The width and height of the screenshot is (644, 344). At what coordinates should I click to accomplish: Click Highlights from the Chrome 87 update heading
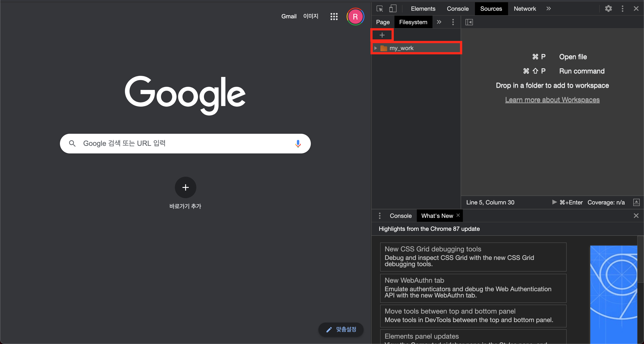[429, 229]
